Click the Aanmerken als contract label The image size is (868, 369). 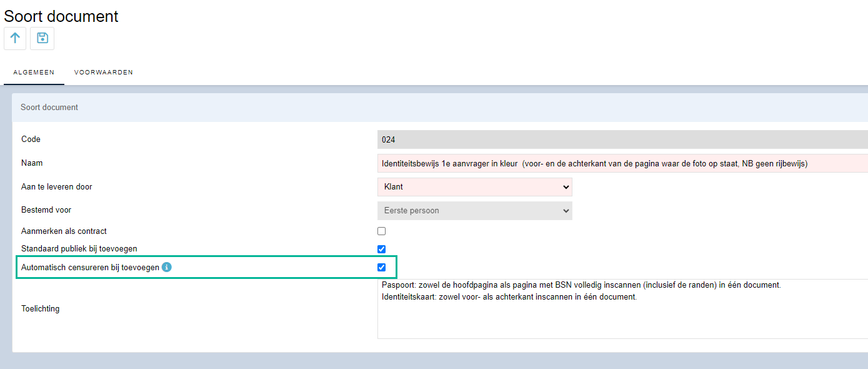[64, 231]
